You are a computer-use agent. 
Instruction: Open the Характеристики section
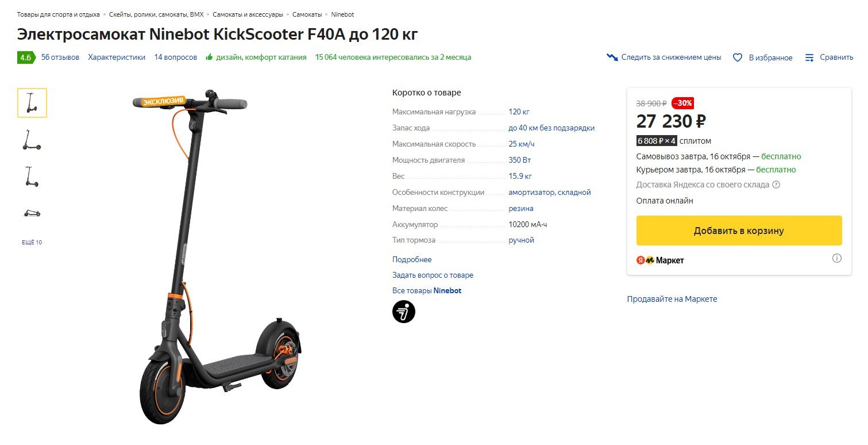tap(117, 57)
